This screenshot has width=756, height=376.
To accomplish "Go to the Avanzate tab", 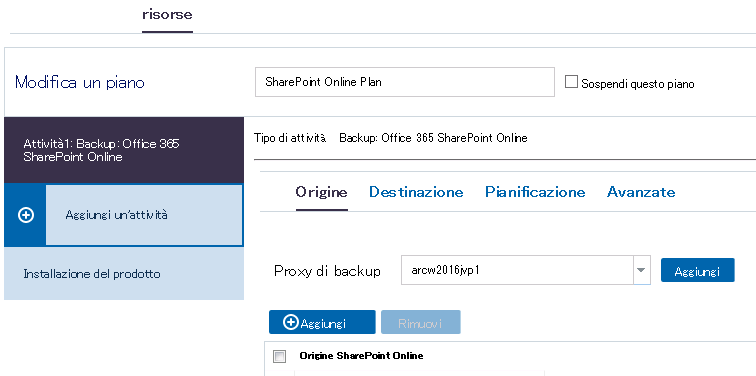I will pyautogui.click(x=641, y=192).
